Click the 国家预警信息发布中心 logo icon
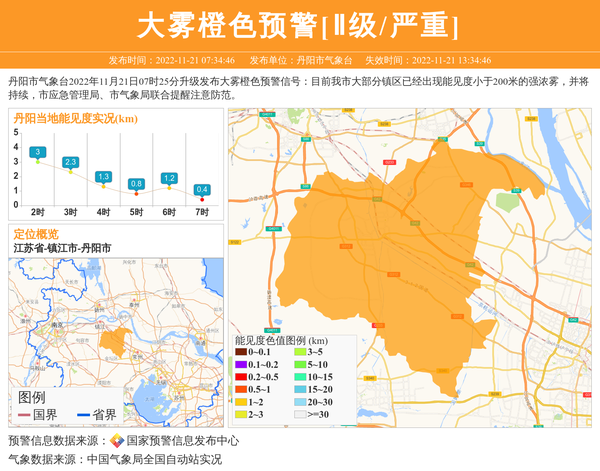 pos(117,441)
